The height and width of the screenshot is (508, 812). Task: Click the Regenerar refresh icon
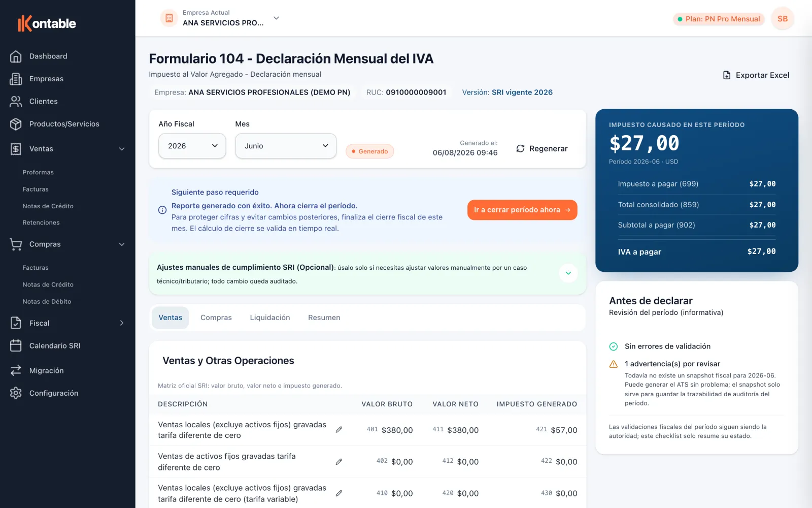[520, 148]
